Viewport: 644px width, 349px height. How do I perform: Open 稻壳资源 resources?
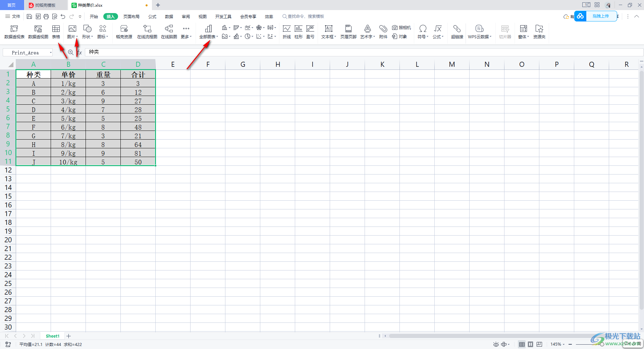click(x=124, y=32)
